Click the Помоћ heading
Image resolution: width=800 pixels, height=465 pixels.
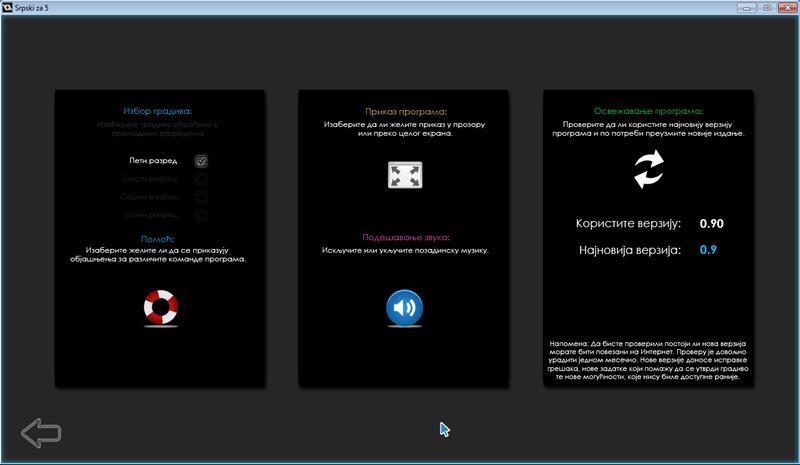[158, 239]
